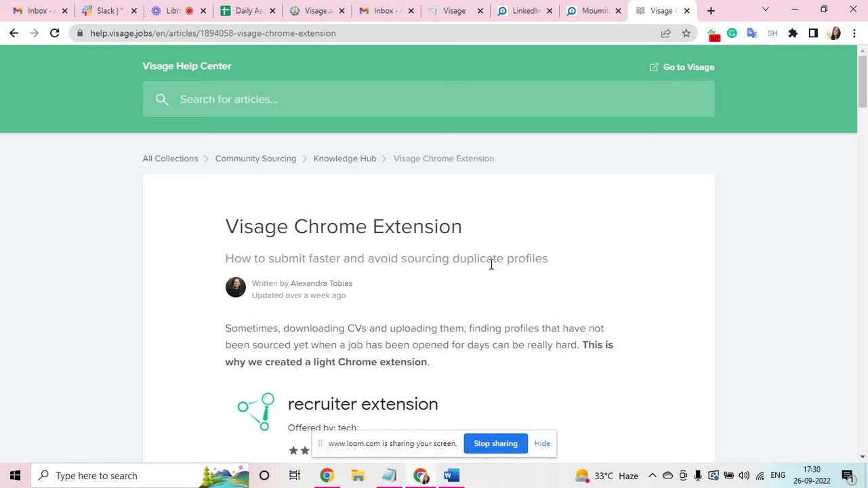Screen dimensions: 868x488
Task: Click the 'recruiter extension' heading
Action: click(363, 404)
